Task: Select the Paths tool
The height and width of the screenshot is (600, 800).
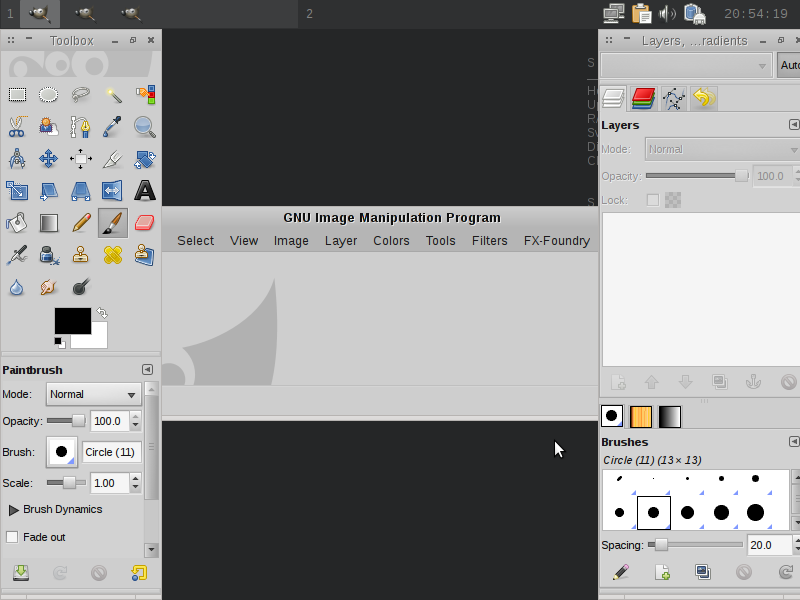Action: tap(81, 127)
